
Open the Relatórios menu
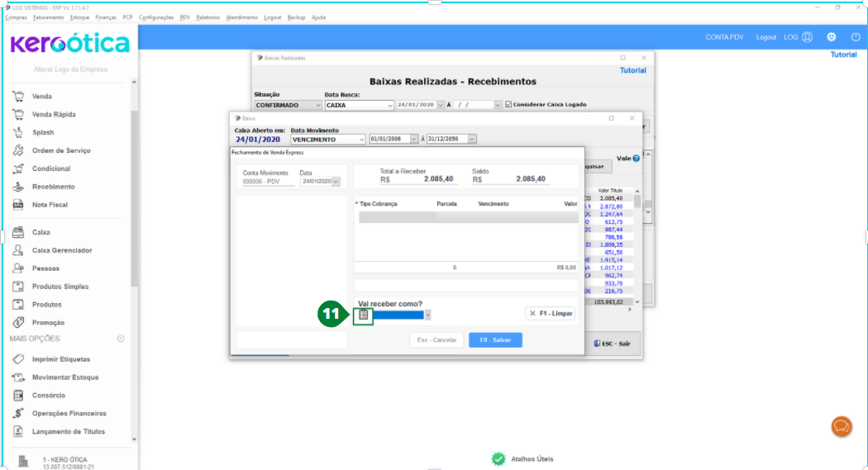click(207, 17)
